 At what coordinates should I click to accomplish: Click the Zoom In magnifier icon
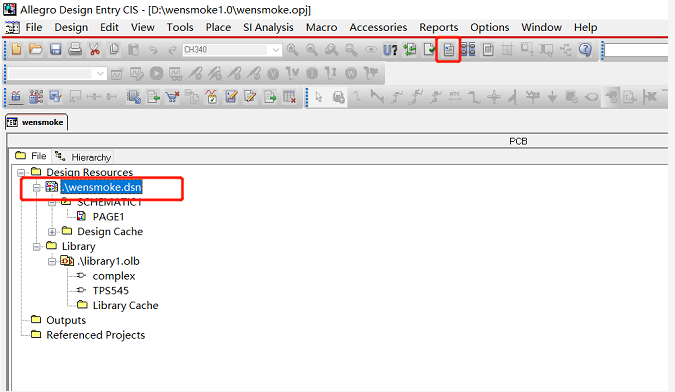[292, 49]
